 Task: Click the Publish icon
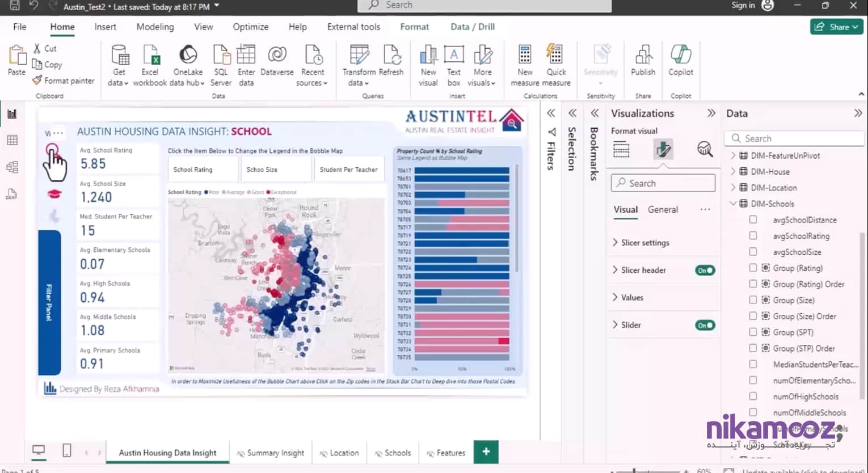point(643,56)
